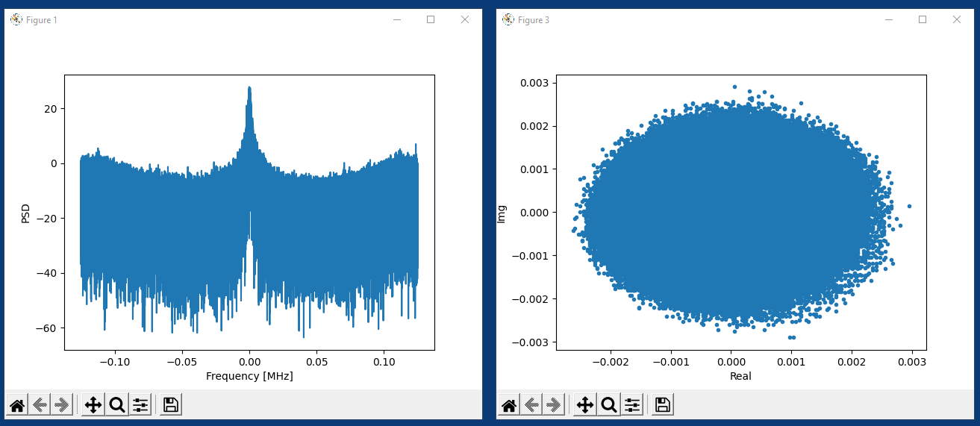The height and width of the screenshot is (426, 980).
Task: Click the '−60' tick label on PSD axis
Action: (x=48, y=328)
